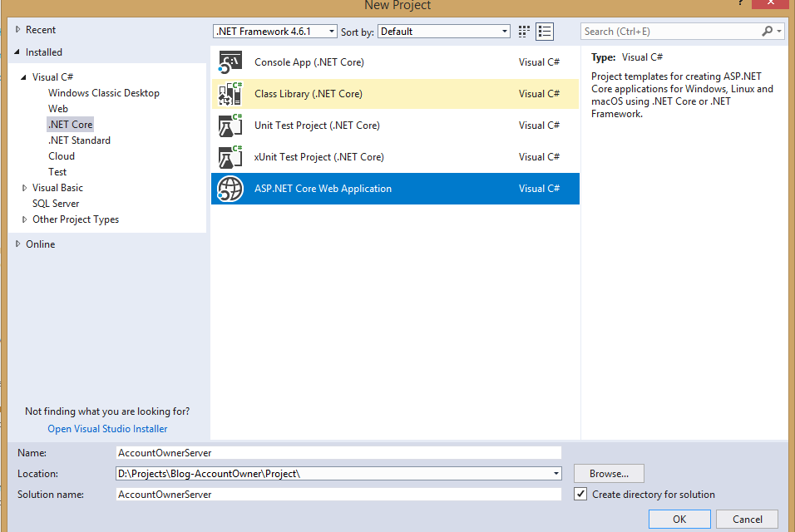
Task: Click the Console App template icon
Action: pos(230,62)
